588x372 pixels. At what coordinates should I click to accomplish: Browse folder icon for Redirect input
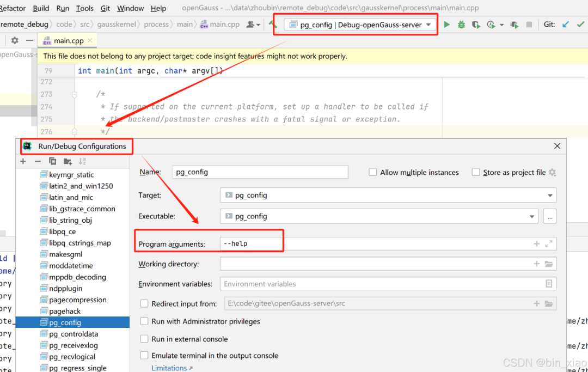pos(549,303)
